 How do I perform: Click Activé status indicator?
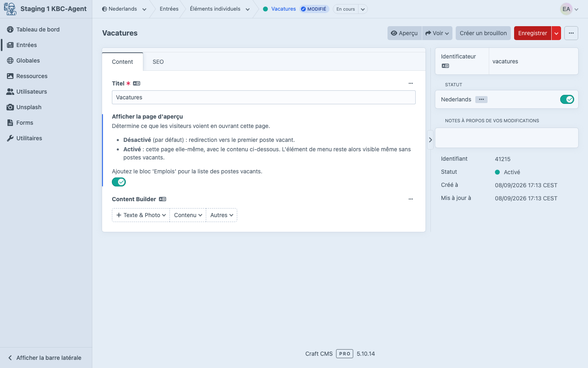508,172
